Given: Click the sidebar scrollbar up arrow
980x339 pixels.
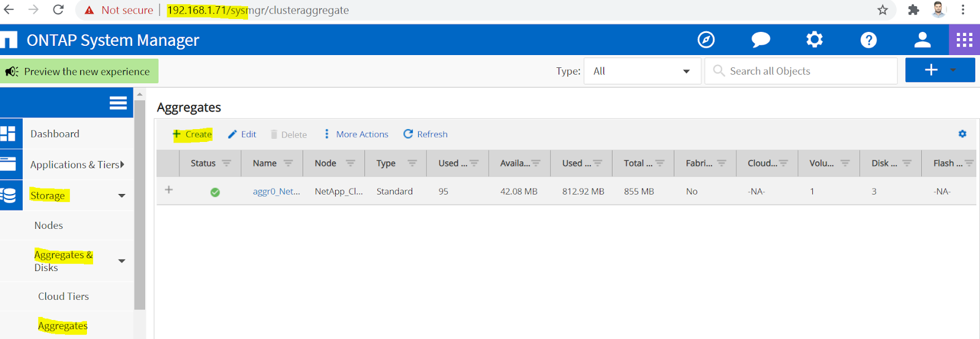Looking at the screenshot, I should (140, 94).
